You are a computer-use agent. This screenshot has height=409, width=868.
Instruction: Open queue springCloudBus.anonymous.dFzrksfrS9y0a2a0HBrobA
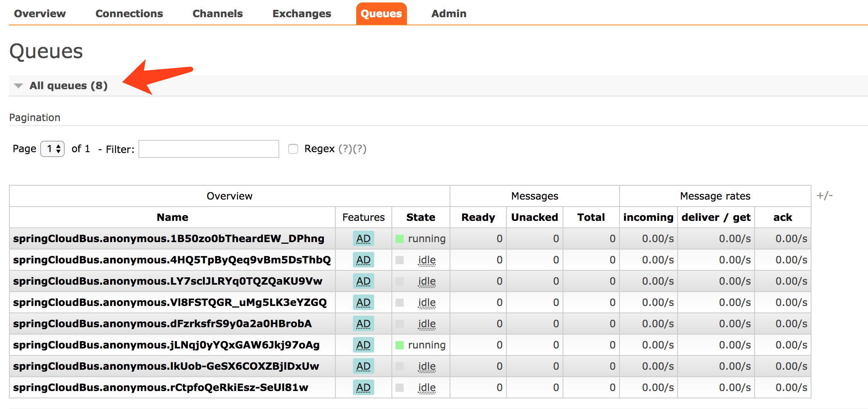pyautogui.click(x=163, y=324)
